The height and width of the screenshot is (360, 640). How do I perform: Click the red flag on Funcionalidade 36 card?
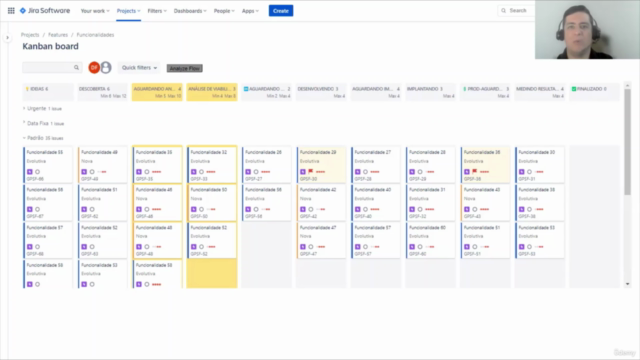click(475, 171)
